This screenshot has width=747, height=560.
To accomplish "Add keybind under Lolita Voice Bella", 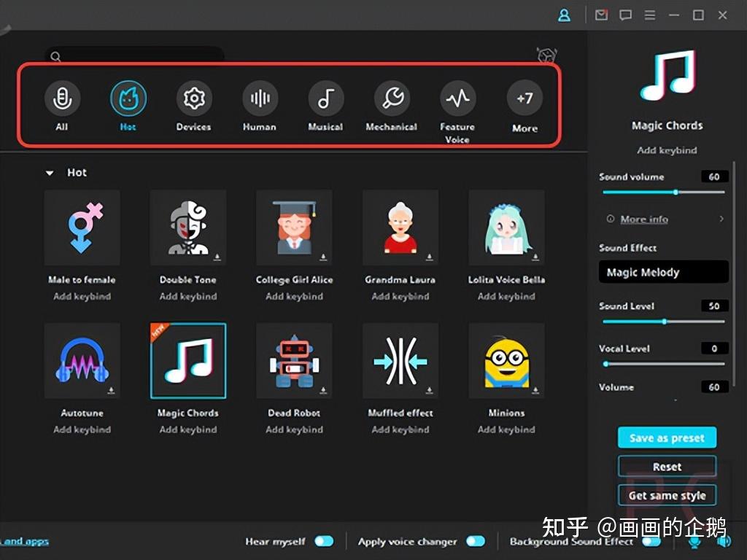I will (x=506, y=296).
